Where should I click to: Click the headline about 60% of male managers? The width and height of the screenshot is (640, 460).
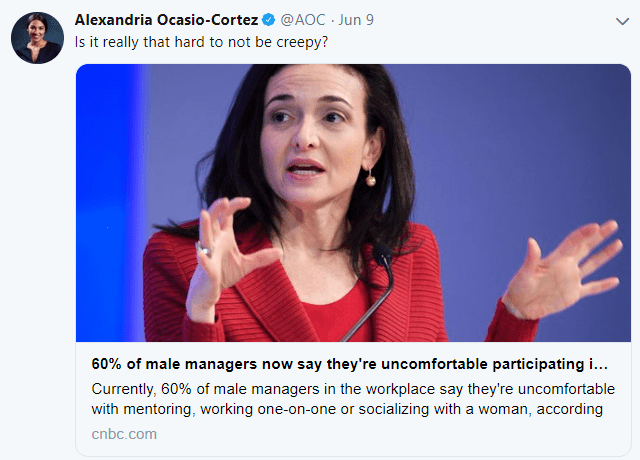pyautogui.click(x=349, y=364)
